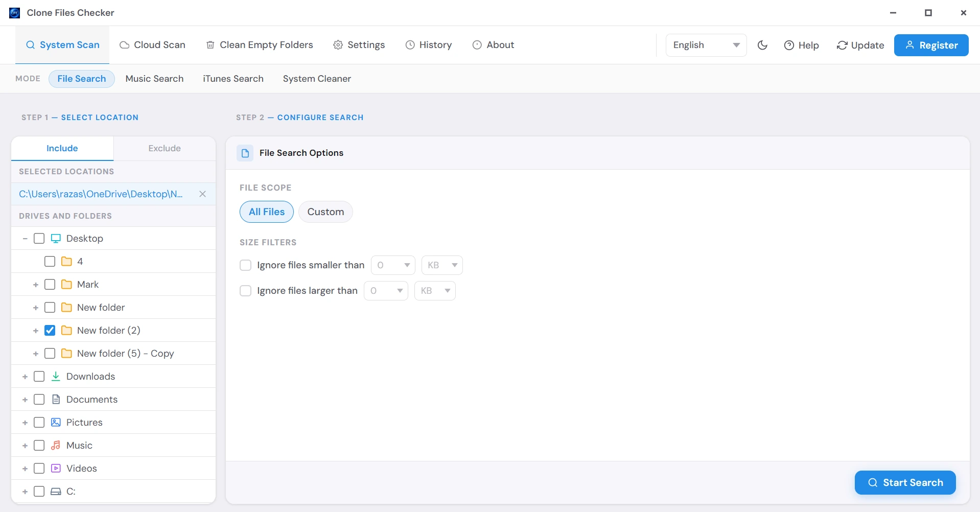
Task: Check the Mark folder checkbox
Action: (x=50, y=284)
